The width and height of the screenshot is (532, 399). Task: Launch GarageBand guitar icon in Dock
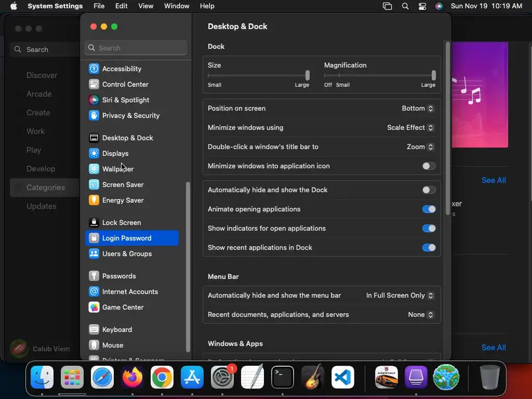coord(312,377)
